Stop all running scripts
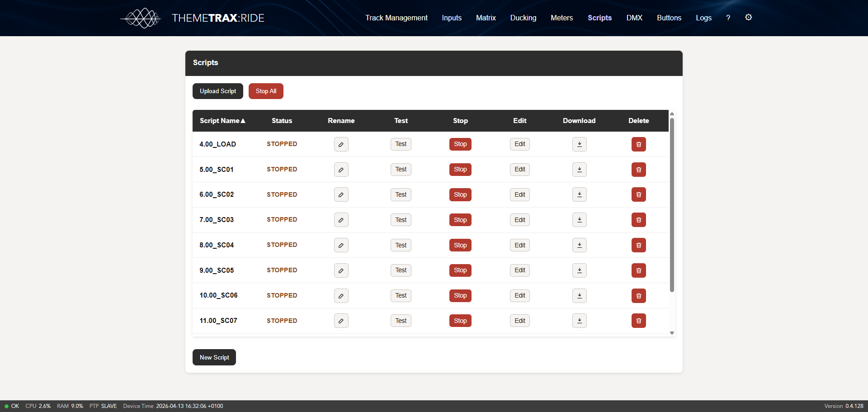This screenshot has height=412, width=868. click(266, 91)
